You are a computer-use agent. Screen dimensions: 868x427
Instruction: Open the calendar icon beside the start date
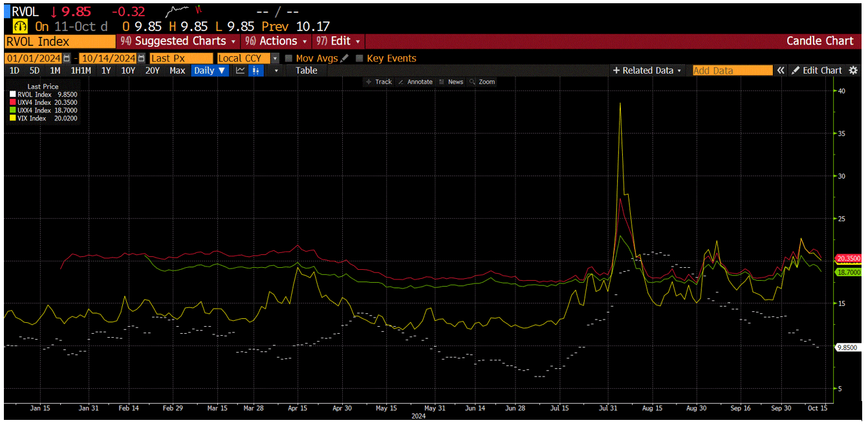pos(65,58)
